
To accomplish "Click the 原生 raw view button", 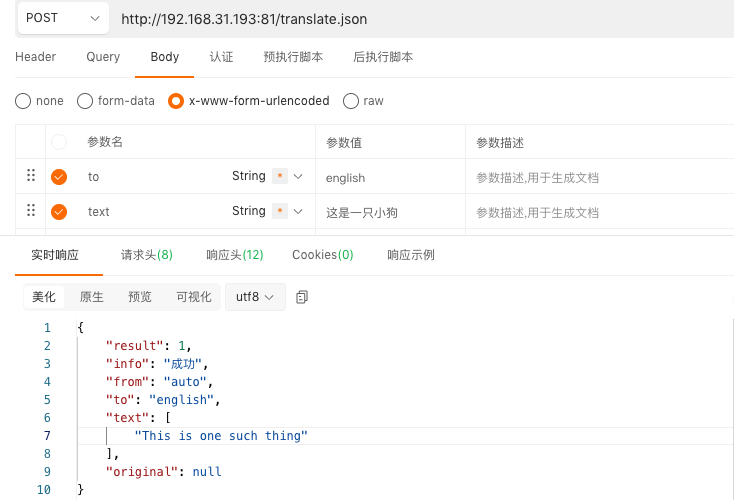I will (x=92, y=297).
